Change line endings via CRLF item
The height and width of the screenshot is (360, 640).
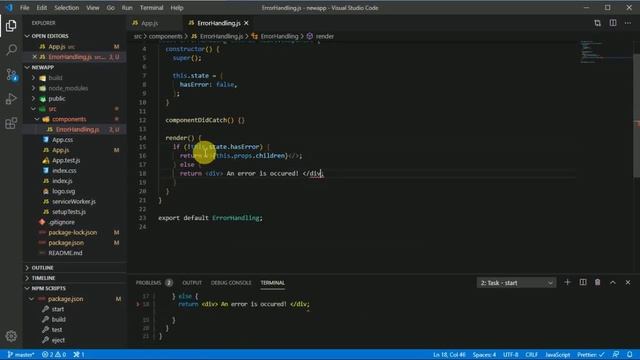point(531,354)
